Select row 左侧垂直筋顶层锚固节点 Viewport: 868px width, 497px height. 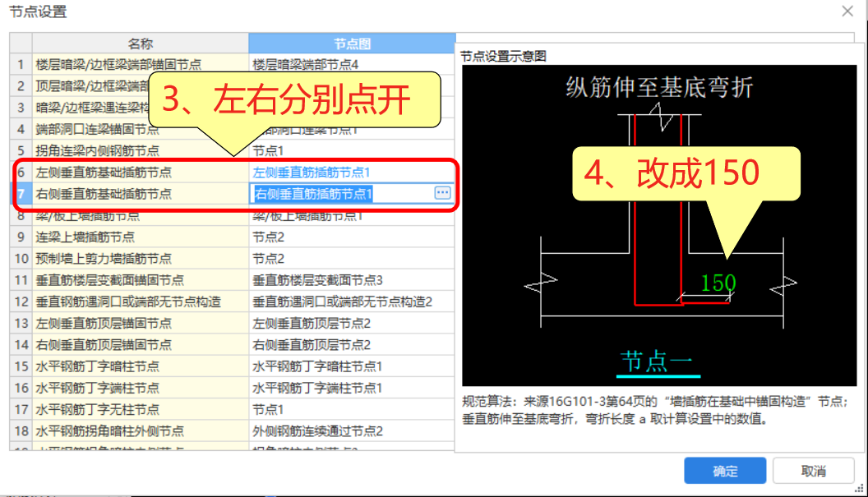(x=141, y=323)
